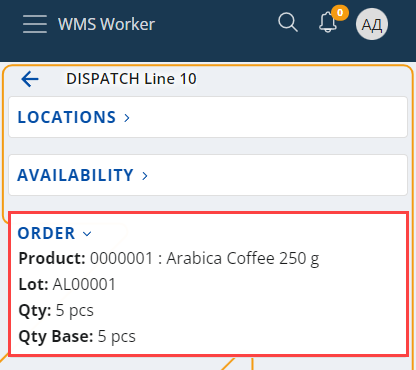Image resolution: width=416 pixels, height=370 pixels.
Task: Open the hamburger navigation menu
Action: click(35, 24)
